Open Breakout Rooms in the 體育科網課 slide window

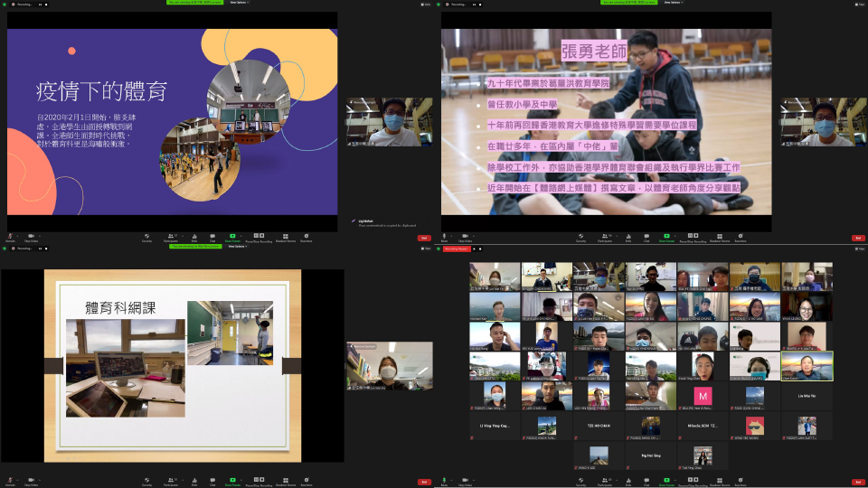[286, 482]
